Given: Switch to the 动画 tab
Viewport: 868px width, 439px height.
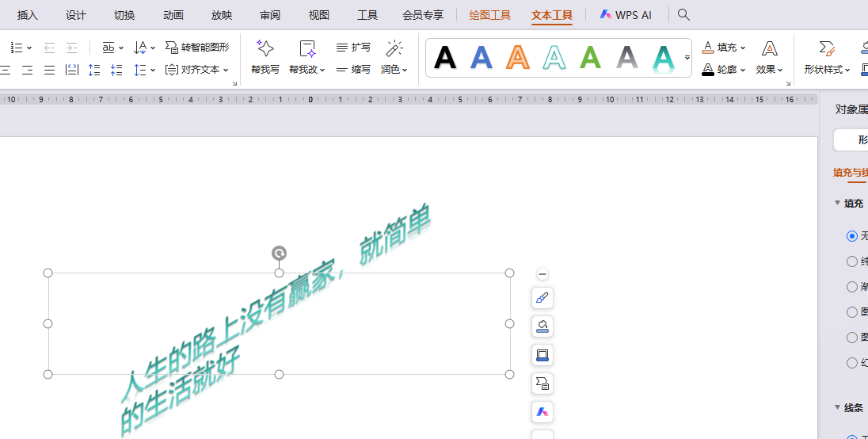Looking at the screenshot, I should pyautogui.click(x=173, y=15).
